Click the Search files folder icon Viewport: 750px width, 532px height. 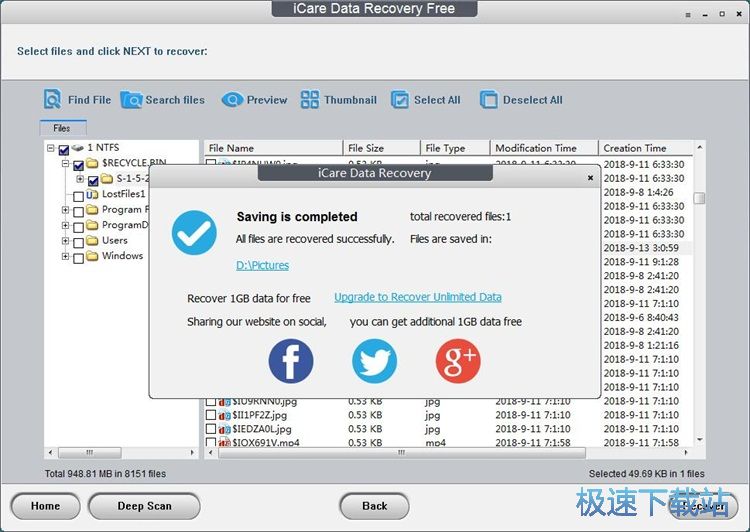click(132, 100)
